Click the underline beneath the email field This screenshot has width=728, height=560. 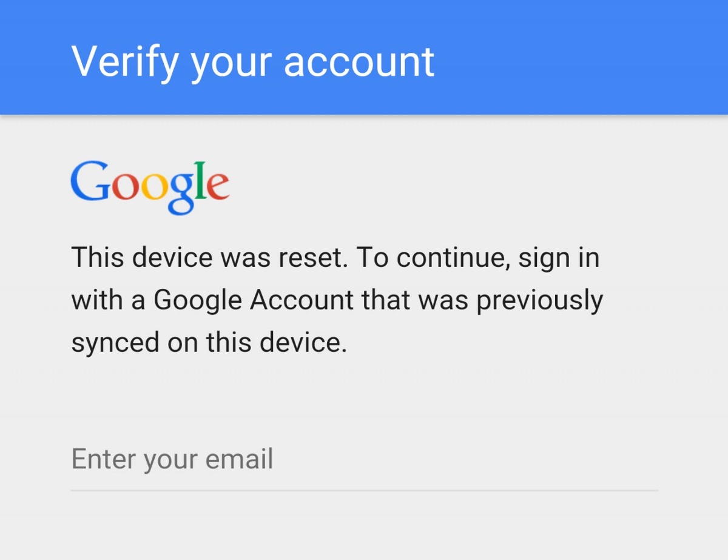click(364, 490)
